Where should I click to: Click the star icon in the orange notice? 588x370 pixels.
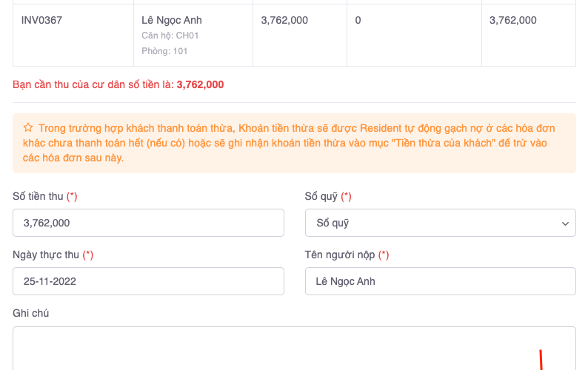tap(28, 128)
